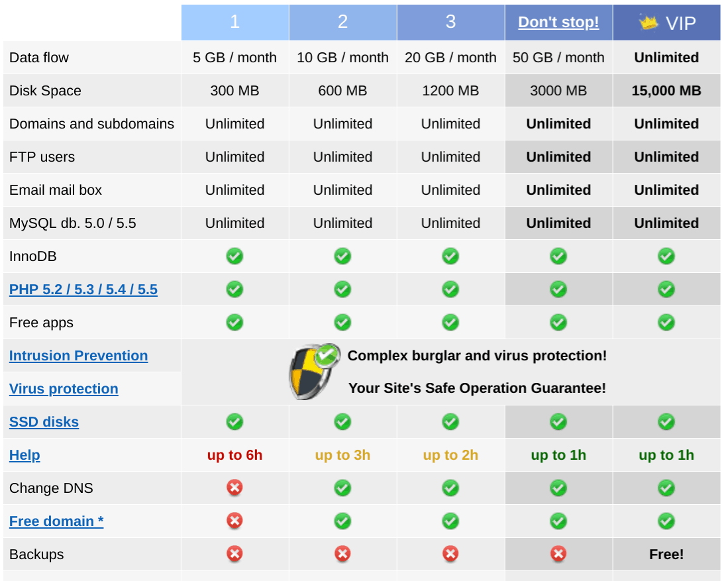The width and height of the screenshot is (728, 581).
Task: Select the plan 2 column header
Action: click(343, 23)
